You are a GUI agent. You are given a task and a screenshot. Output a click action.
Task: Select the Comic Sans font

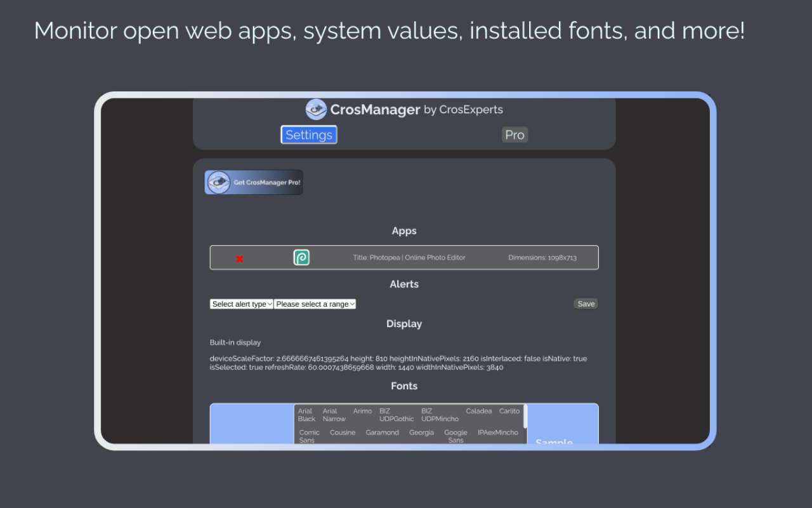coord(309,436)
